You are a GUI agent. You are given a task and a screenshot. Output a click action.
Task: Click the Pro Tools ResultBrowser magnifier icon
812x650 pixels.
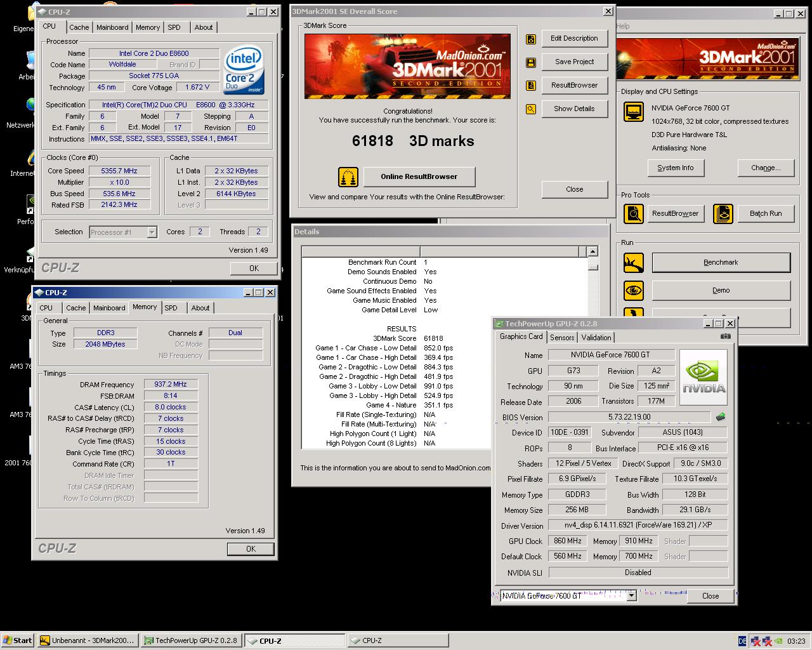634,214
